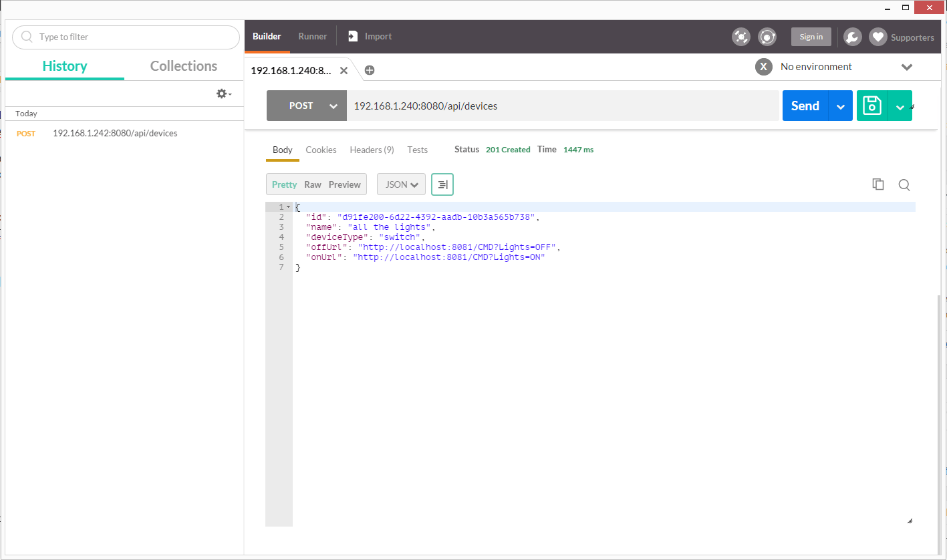947x560 pixels.
Task: Open history entry 192.168.1.242:8080/api/devices
Action: [115, 133]
